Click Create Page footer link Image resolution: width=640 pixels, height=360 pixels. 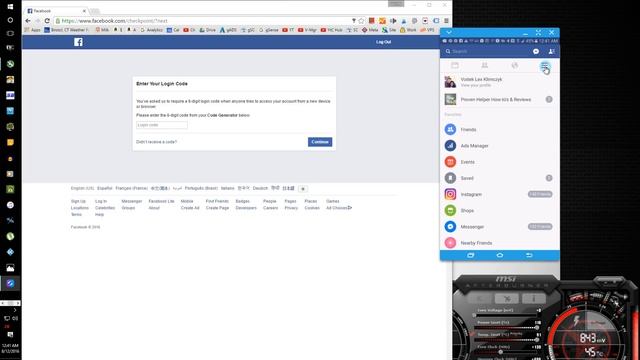coord(217,208)
